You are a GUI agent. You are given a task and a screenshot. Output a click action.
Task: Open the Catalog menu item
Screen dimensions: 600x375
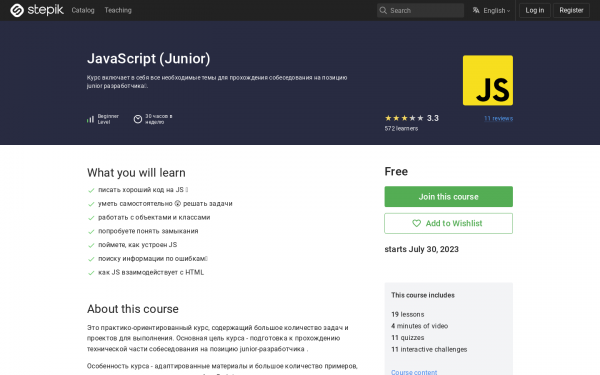point(83,10)
